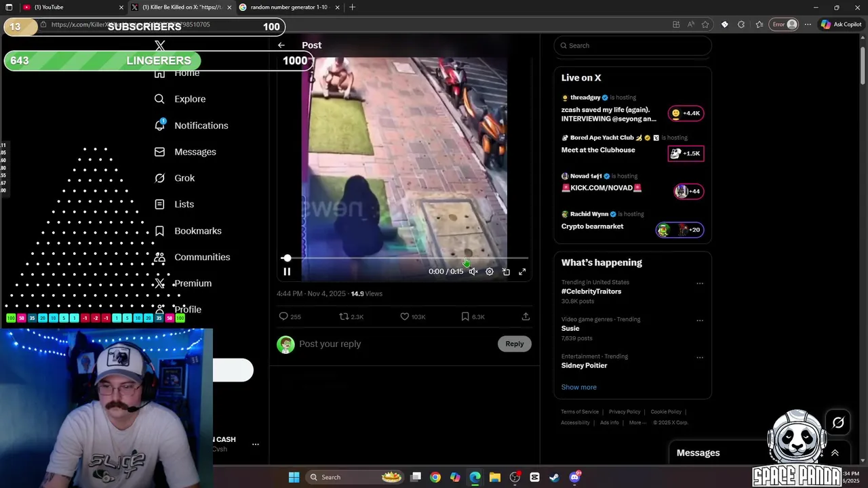
Task: Open Messages envelope in sidebar
Action: coord(185,152)
